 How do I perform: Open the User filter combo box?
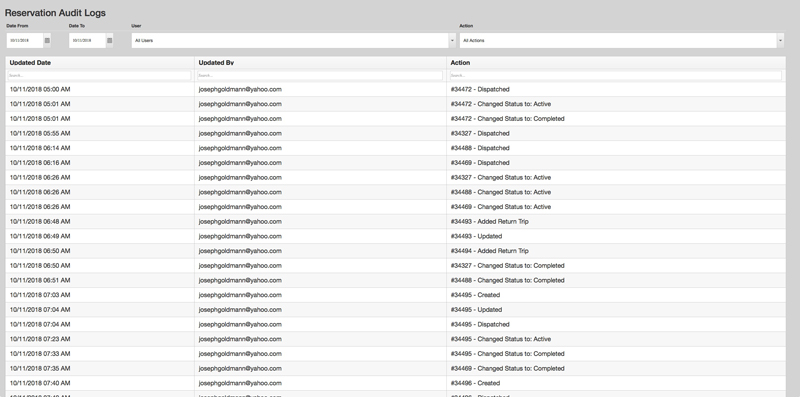[293, 40]
